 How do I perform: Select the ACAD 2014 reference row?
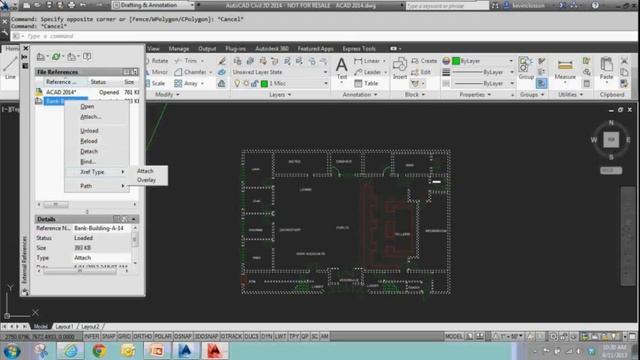[x=87, y=92]
